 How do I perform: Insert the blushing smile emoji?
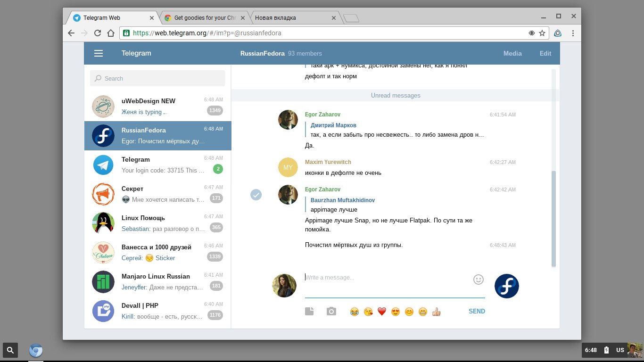(409, 312)
